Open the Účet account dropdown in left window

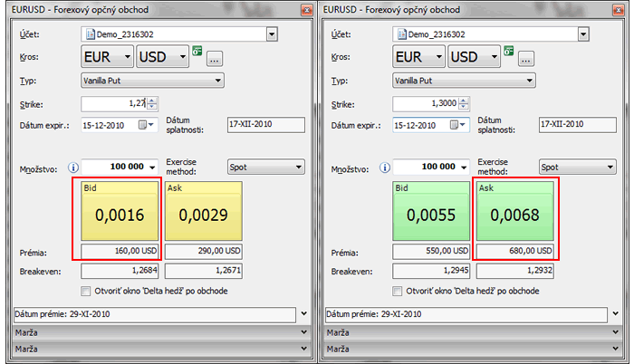point(272,34)
